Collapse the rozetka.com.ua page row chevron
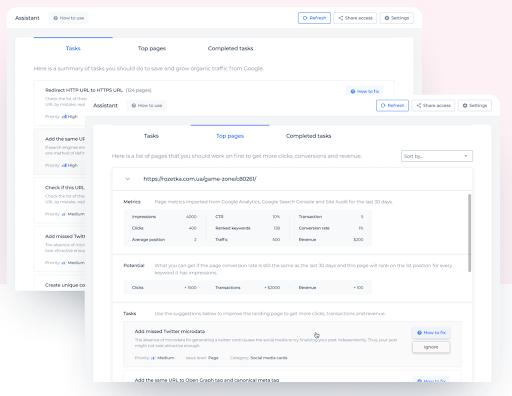Viewport: 512px width, 396px height. [x=127, y=179]
